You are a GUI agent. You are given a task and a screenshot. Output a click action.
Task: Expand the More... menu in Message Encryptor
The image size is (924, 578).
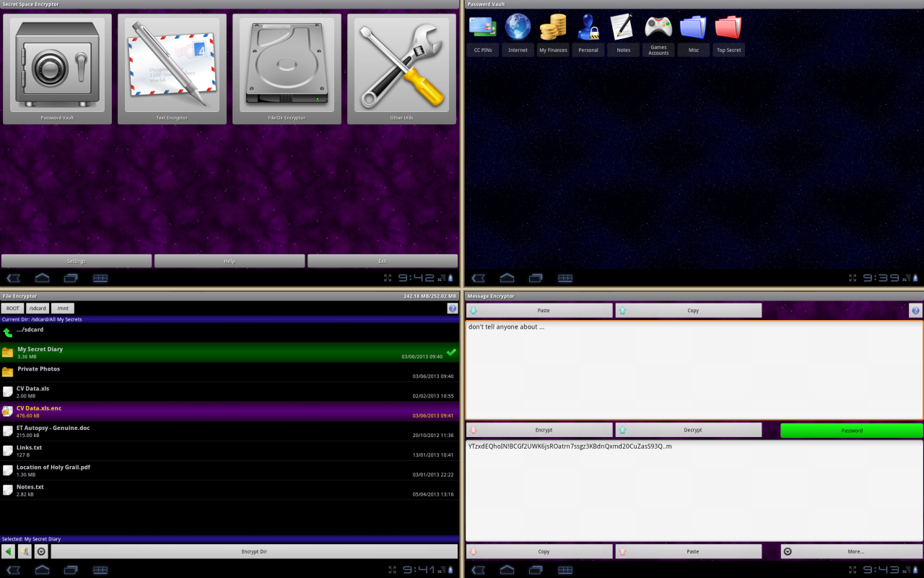click(x=851, y=551)
